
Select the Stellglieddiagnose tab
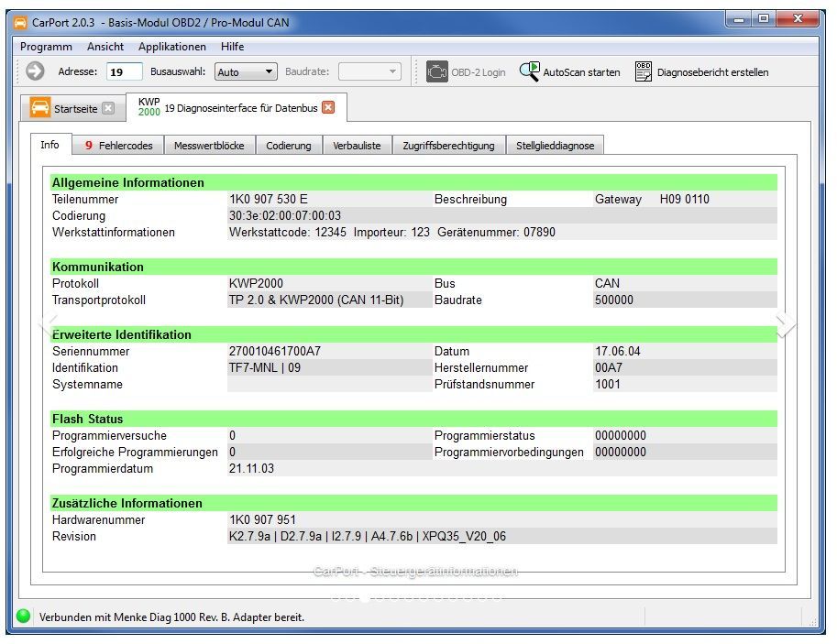pos(555,146)
